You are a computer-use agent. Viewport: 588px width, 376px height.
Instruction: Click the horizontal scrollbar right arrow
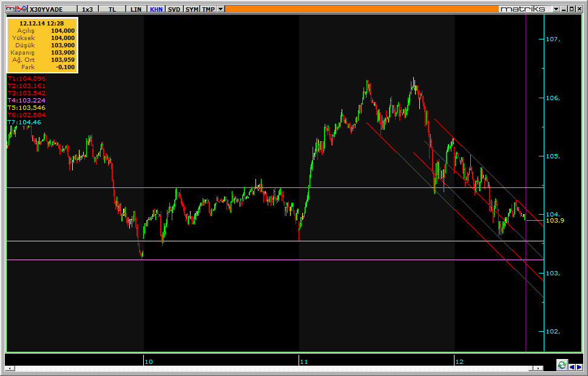tap(539, 368)
